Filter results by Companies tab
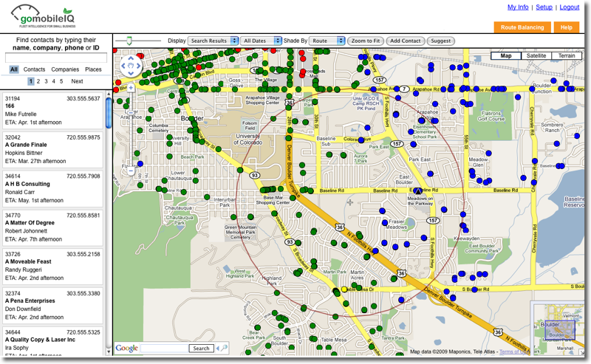591x364 pixels. click(65, 69)
